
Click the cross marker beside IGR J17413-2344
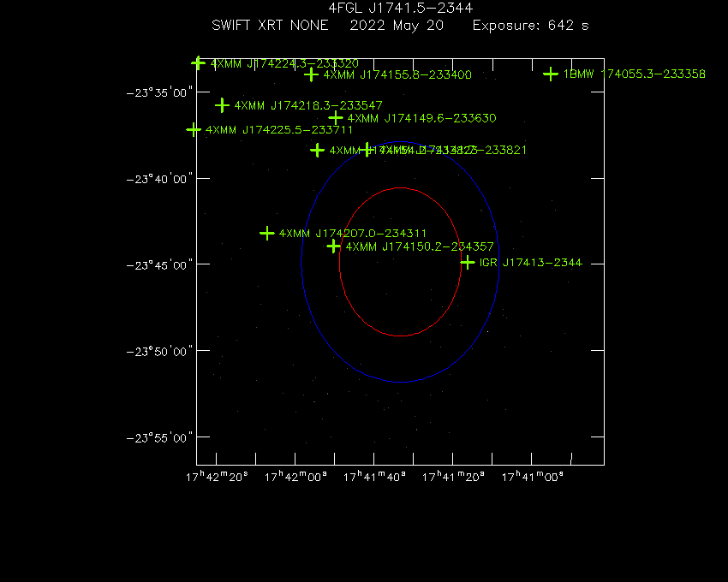[x=468, y=263]
